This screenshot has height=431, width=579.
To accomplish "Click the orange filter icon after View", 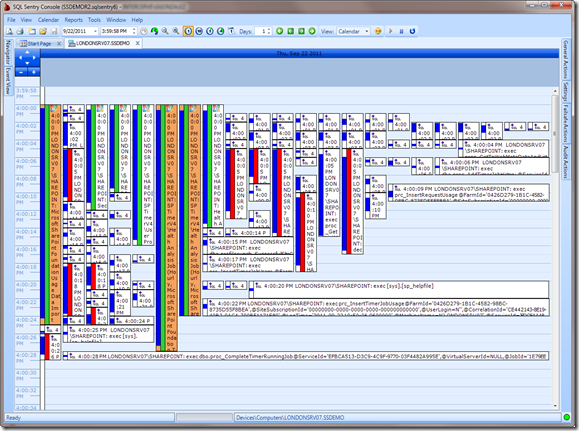I will pos(378,31).
